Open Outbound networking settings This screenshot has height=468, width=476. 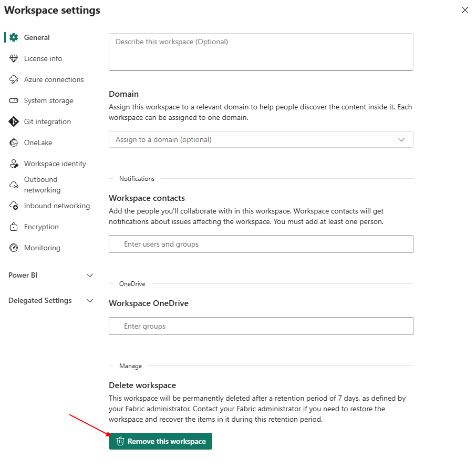pyautogui.click(x=42, y=185)
